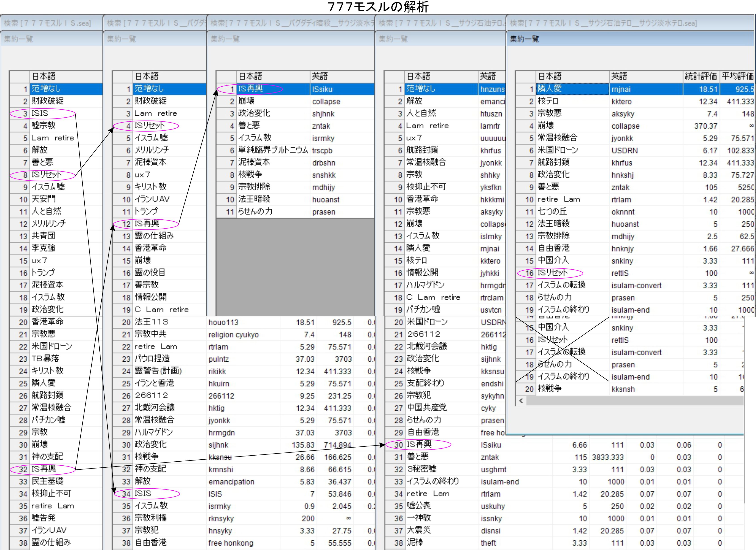This screenshot has height=550, width=756.
Task: Click the 平均評価 column header
Action: (x=737, y=76)
